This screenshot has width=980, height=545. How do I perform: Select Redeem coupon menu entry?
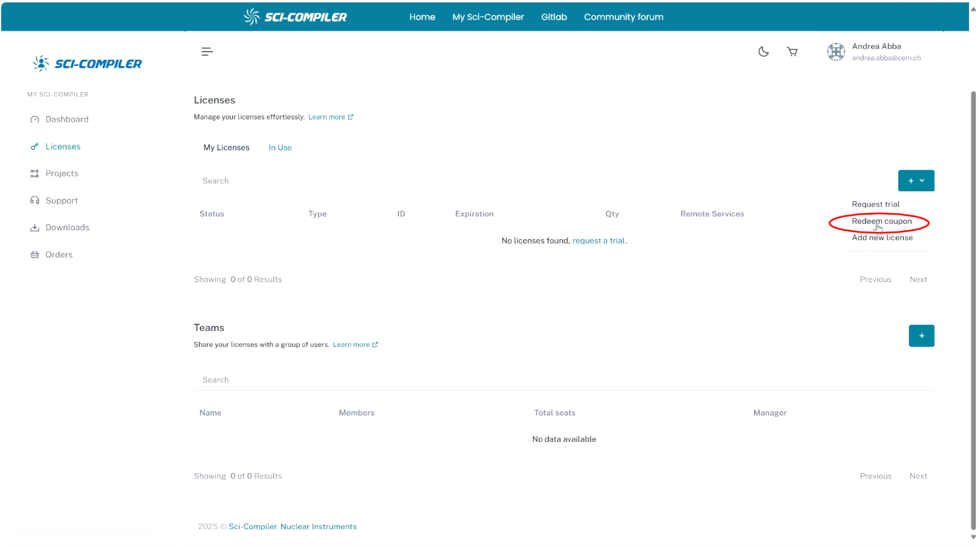tap(882, 221)
